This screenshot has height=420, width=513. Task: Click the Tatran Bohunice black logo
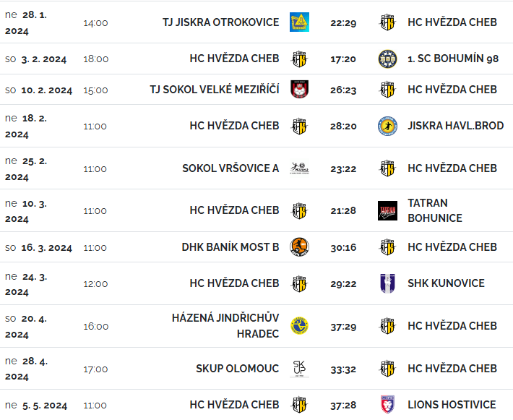pyautogui.click(x=387, y=210)
